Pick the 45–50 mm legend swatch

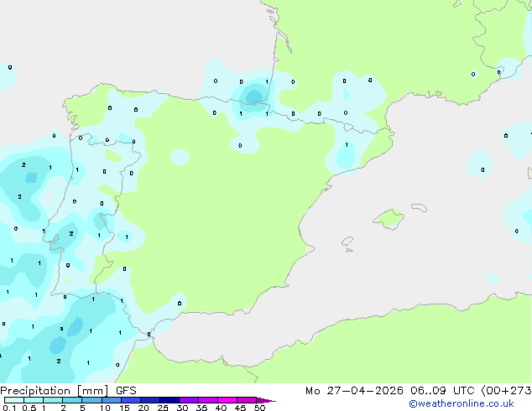tap(247, 400)
